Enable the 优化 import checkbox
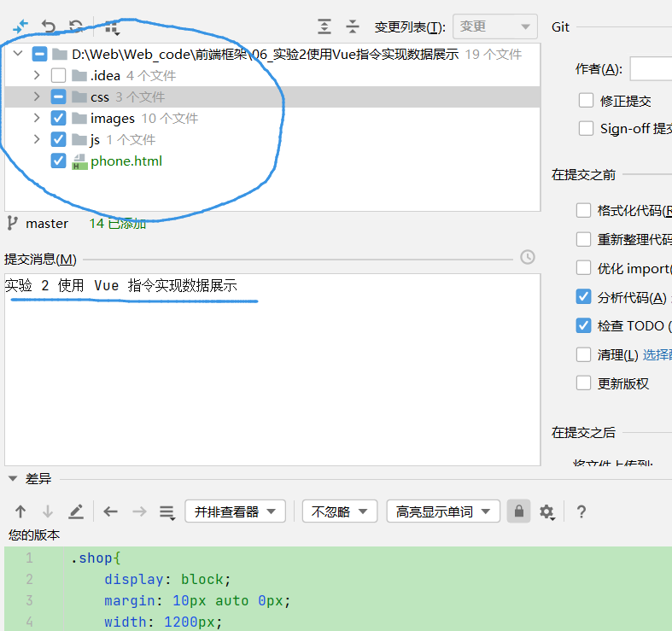The width and height of the screenshot is (672, 631). pos(583,268)
